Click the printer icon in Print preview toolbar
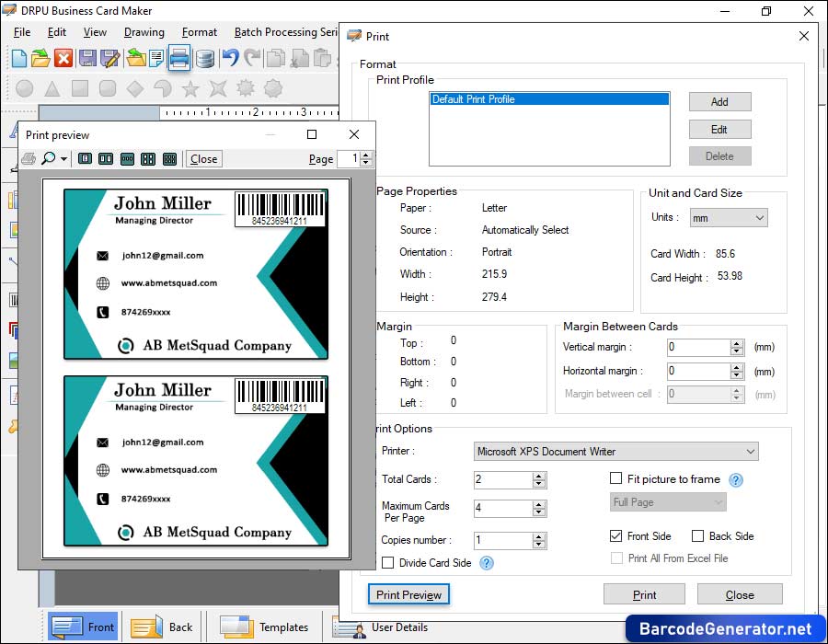 click(x=27, y=158)
